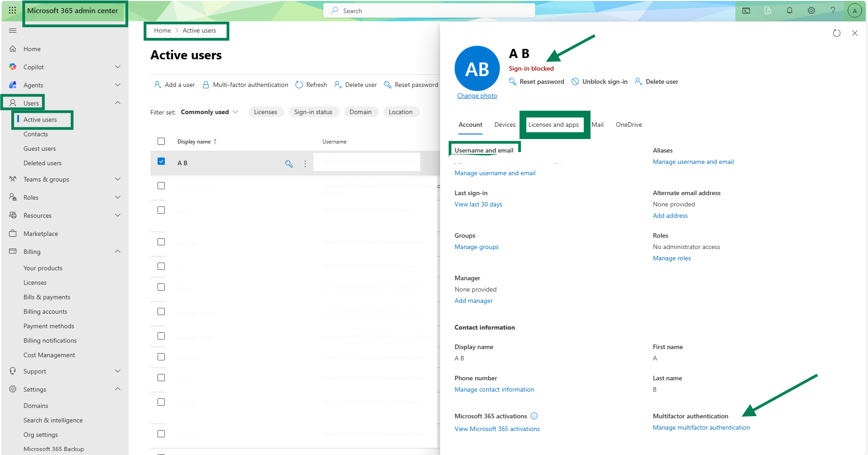Toggle the select-all users checkbox
The image size is (868, 455).
[161, 141]
